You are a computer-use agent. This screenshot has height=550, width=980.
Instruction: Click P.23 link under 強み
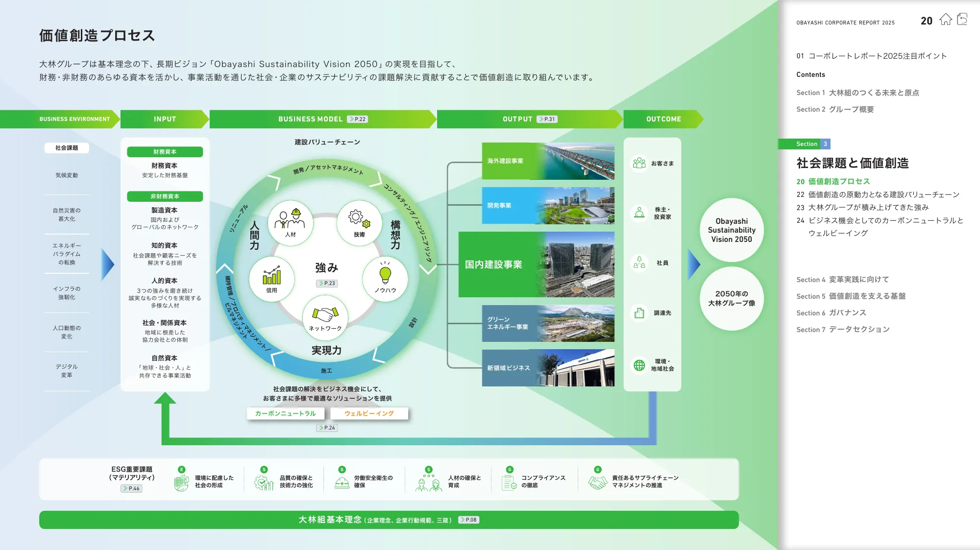coord(327,284)
